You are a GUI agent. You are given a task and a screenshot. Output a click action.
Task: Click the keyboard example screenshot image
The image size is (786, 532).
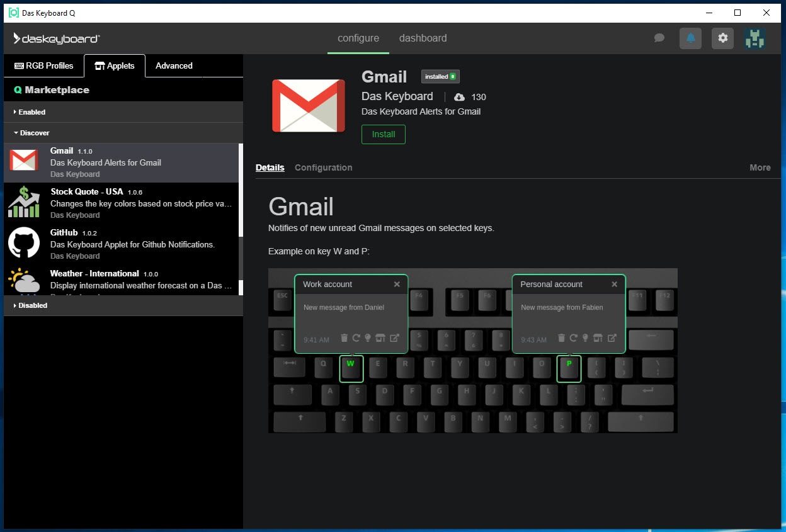(x=473, y=351)
